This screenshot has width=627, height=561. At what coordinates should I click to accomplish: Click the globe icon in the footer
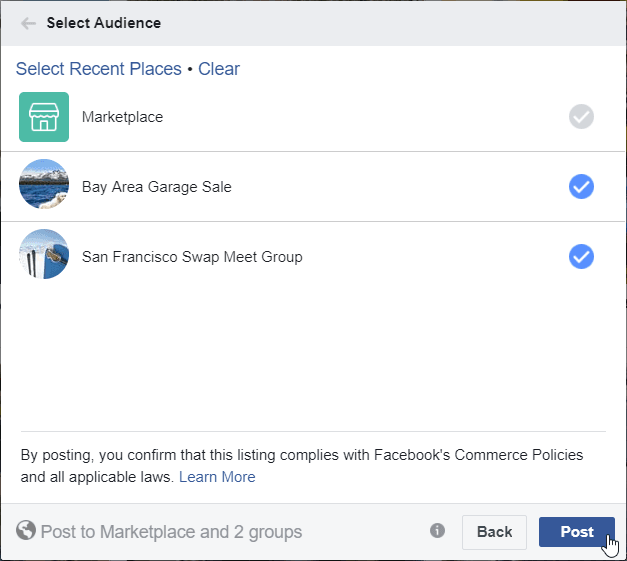(26, 530)
